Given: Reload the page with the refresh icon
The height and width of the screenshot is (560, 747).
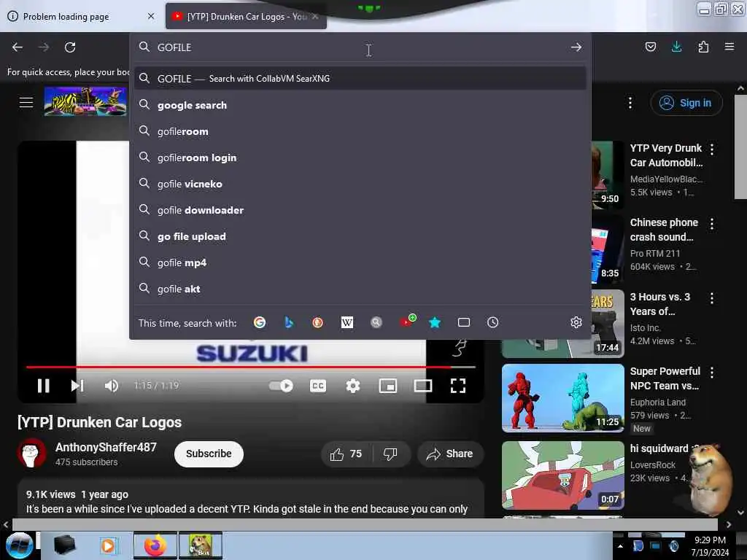Looking at the screenshot, I should tap(70, 47).
